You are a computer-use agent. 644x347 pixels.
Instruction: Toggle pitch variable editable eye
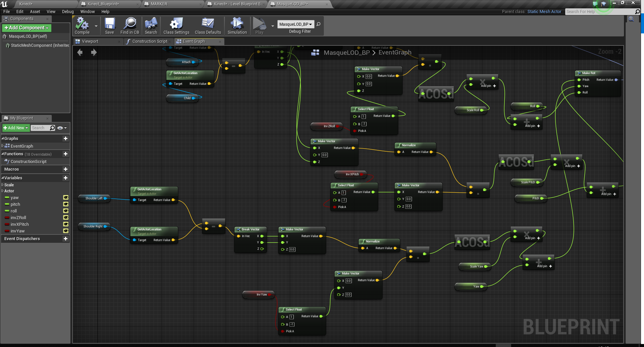coord(66,204)
